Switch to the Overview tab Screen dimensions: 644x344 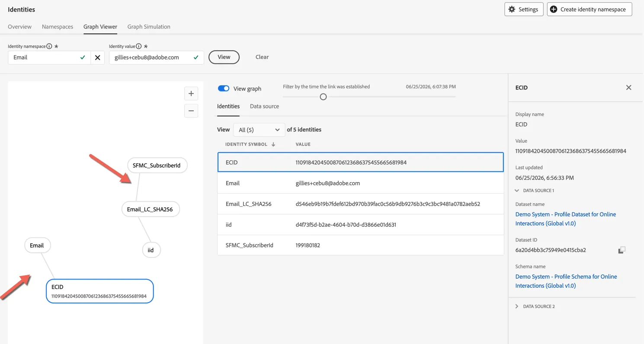click(x=19, y=27)
